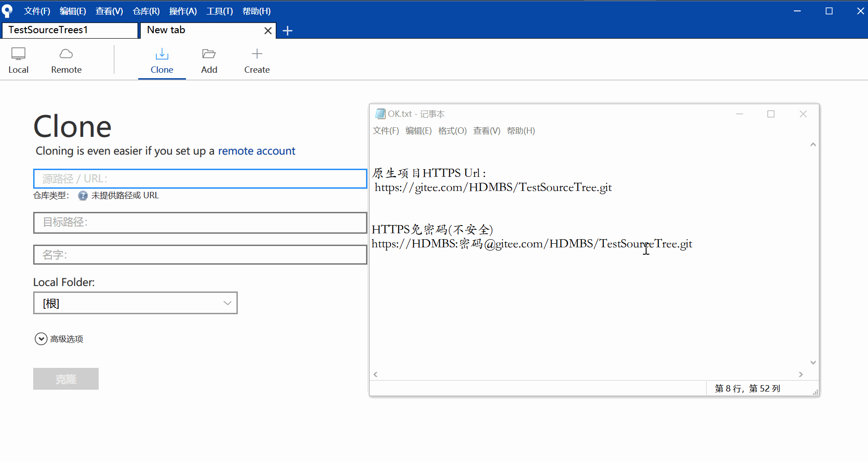Click the disabled 克隆 clone button
This screenshot has width=868, height=462.
(x=66, y=379)
